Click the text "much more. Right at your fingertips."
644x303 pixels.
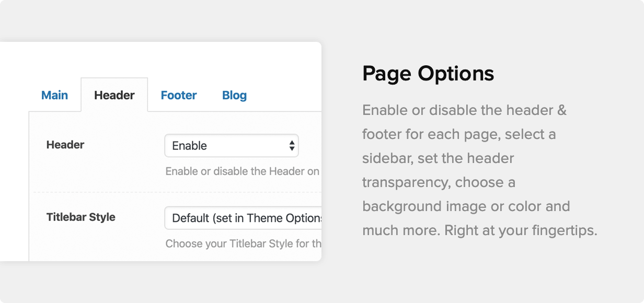[479, 230]
